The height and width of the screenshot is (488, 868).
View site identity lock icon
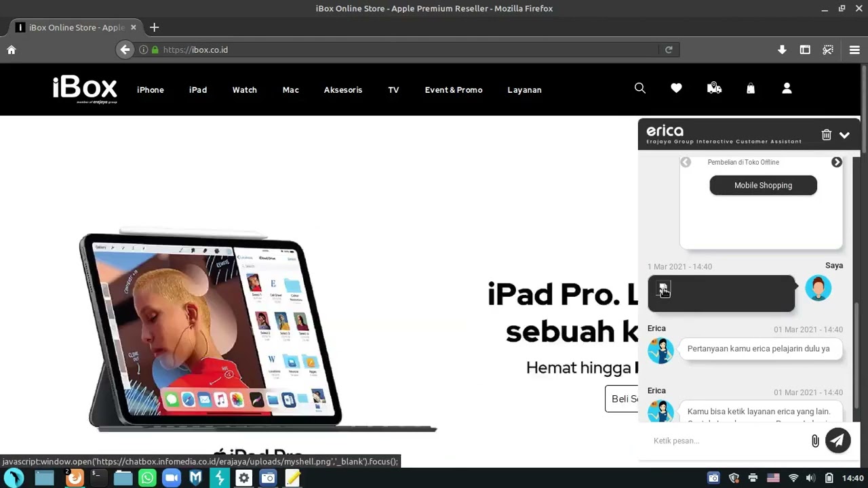[x=155, y=49]
